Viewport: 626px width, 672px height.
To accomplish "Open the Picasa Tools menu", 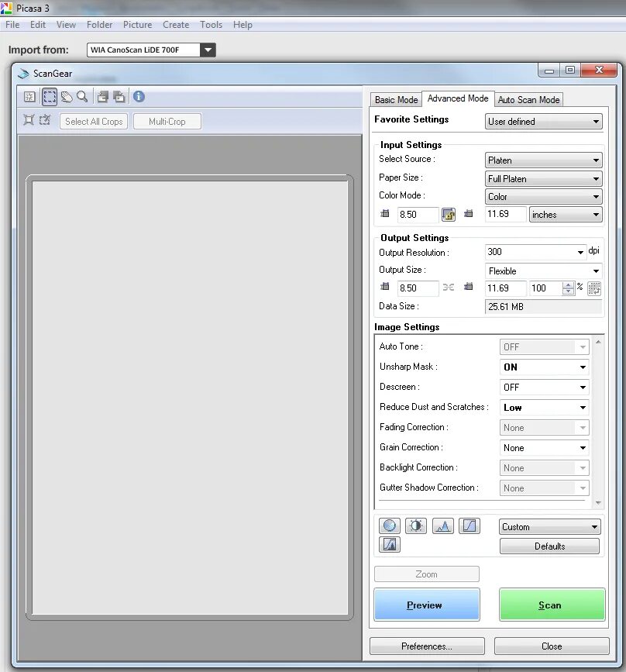I will [x=211, y=25].
